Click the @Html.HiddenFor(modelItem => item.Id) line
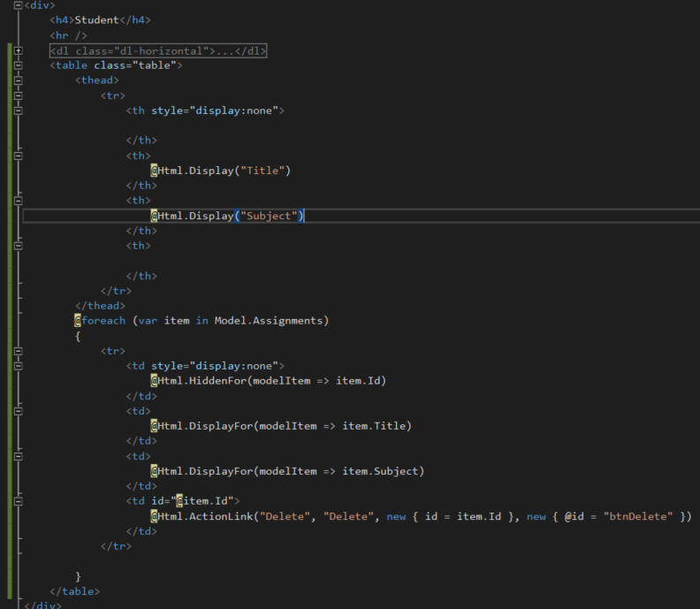700x609 pixels. (x=269, y=381)
